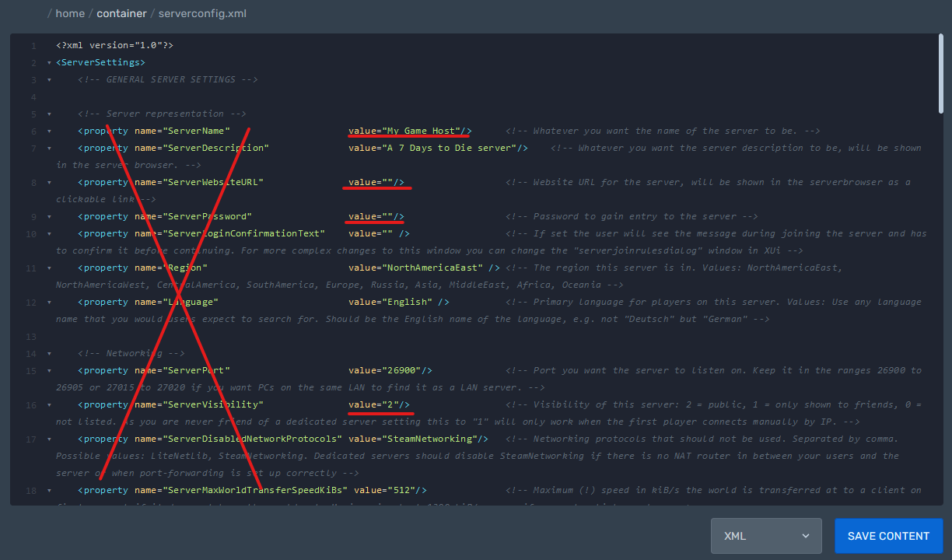The width and height of the screenshot is (952, 560).
Task: Toggle fold arrow for Region line 11
Action: click(49, 268)
